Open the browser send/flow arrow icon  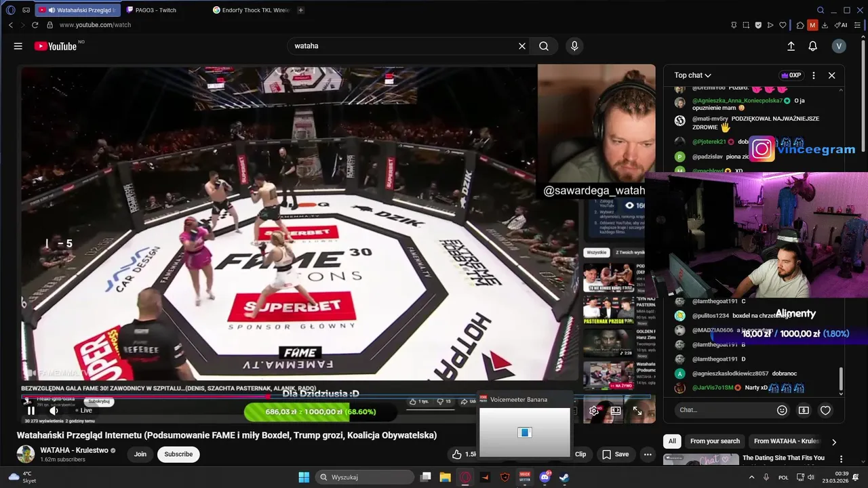(x=770, y=25)
